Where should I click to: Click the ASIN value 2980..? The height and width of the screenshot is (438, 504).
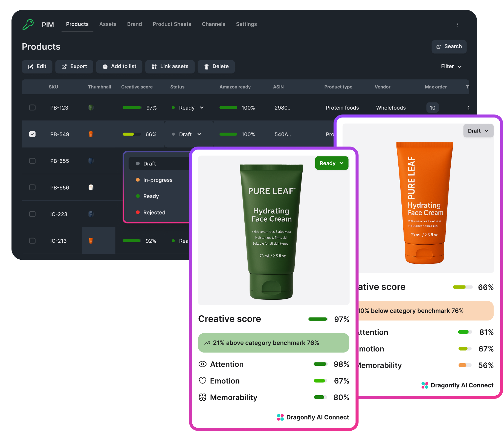[283, 108]
